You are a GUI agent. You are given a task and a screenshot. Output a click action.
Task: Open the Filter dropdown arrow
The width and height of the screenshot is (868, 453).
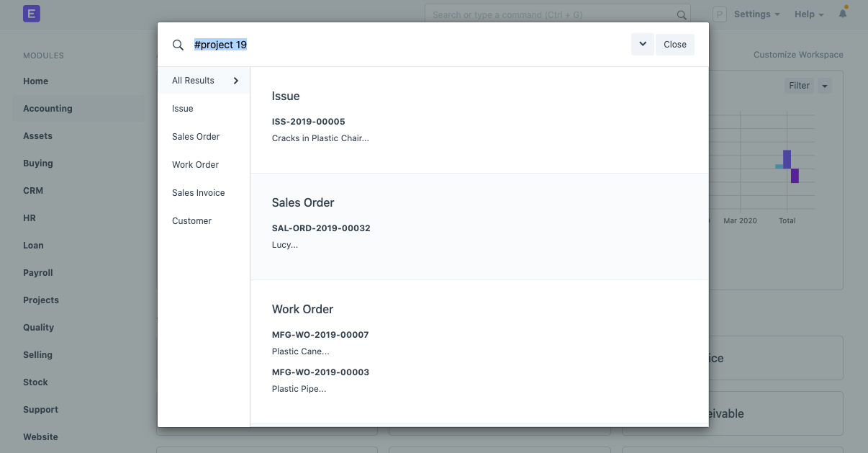coord(825,85)
